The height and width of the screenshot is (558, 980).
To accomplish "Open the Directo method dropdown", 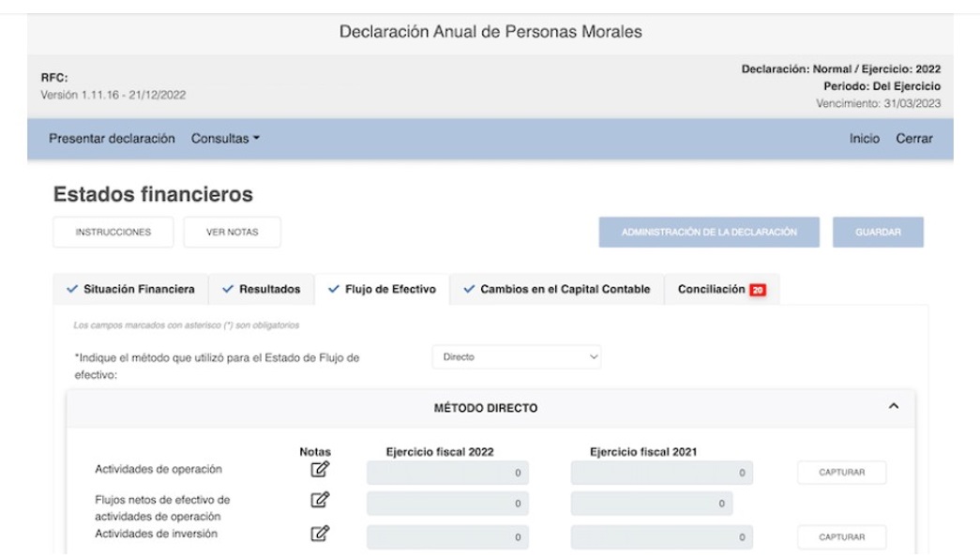I will pos(517,357).
